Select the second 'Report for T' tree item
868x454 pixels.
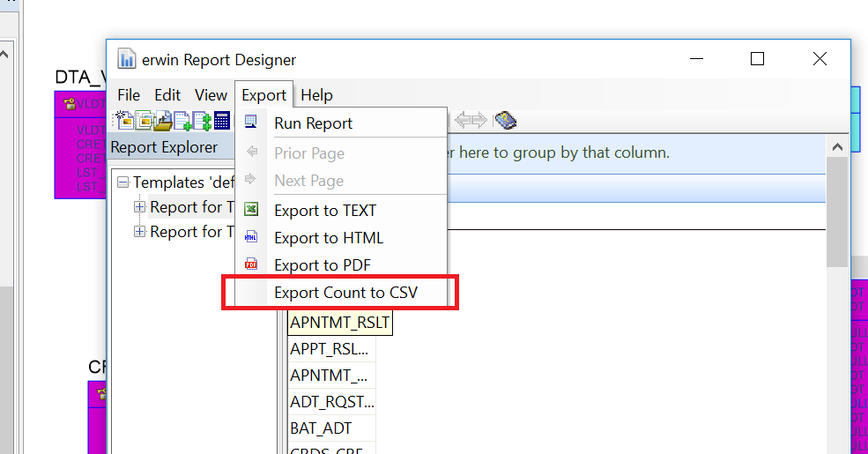[x=191, y=232]
